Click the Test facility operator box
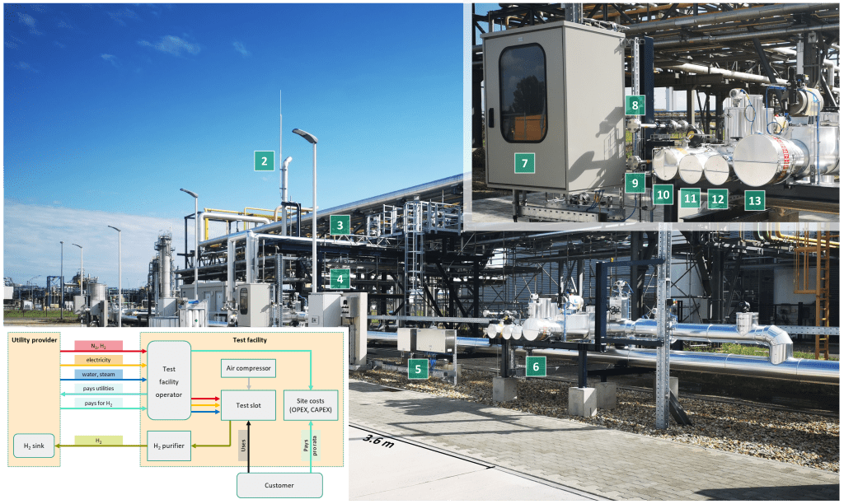The image size is (844, 504). [x=169, y=381]
